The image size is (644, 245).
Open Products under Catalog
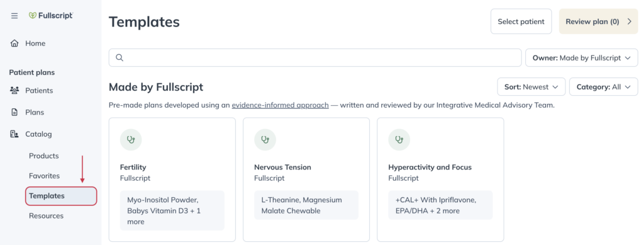point(43,156)
